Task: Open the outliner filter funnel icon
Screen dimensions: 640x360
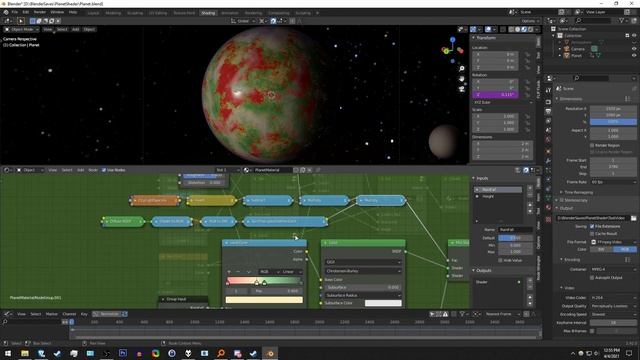Action: pos(622,20)
